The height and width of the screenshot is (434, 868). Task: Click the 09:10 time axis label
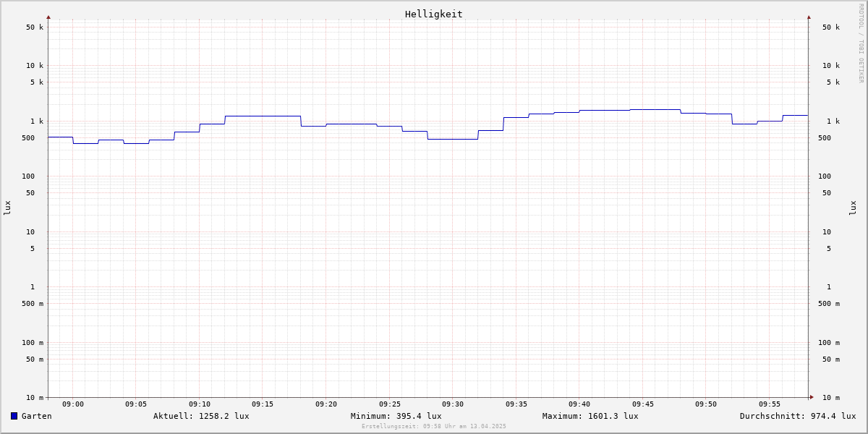[x=200, y=404]
